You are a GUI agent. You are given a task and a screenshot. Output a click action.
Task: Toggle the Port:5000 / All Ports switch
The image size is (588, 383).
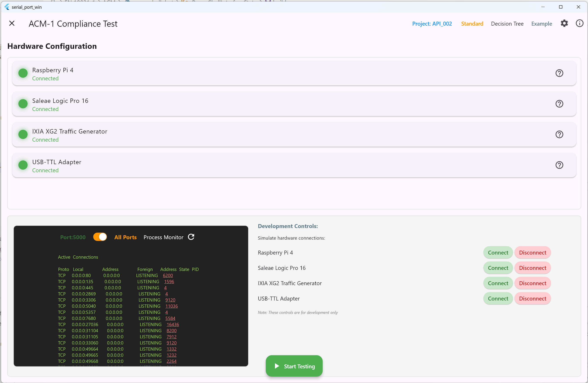(x=100, y=237)
